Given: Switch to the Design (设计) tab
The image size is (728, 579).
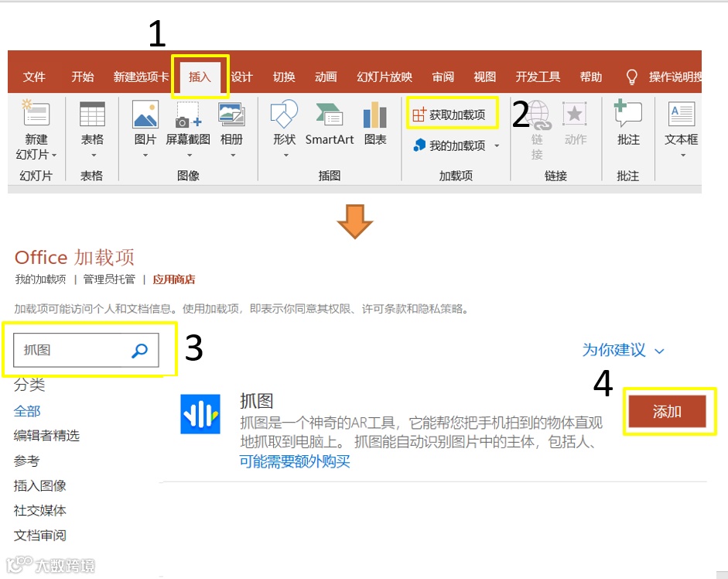Looking at the screenshot, I should pos(241,77).
